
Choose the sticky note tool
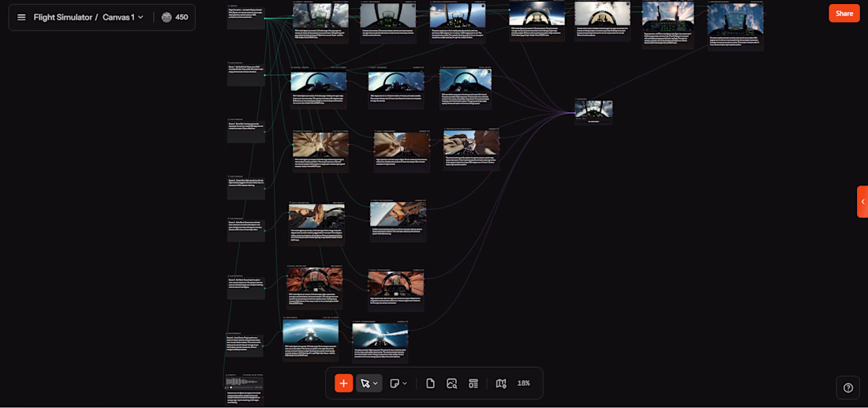click(x=395, y=383)
